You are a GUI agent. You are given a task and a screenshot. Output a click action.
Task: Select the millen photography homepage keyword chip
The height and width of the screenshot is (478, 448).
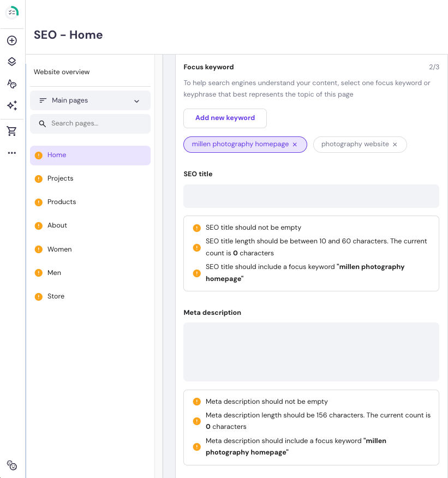coord(240,145)
